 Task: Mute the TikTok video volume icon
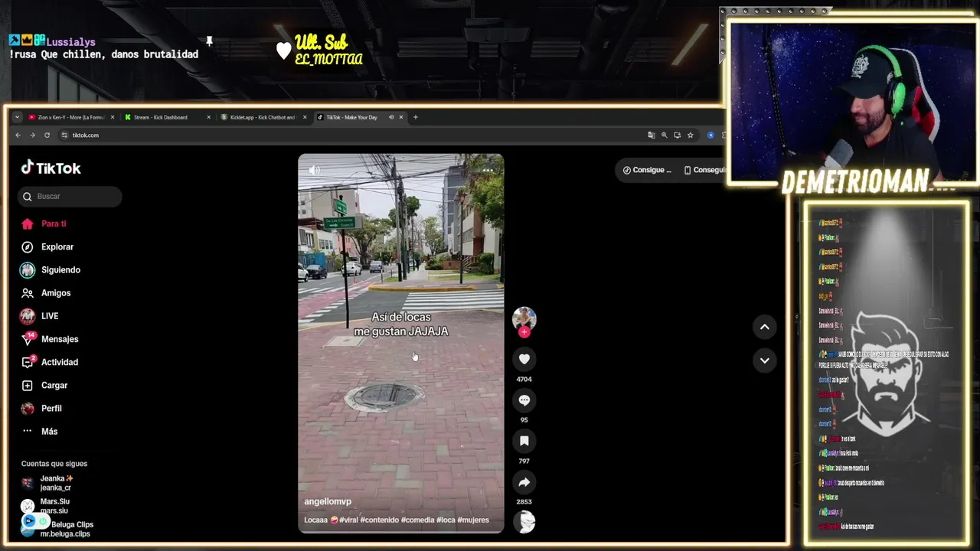tap(314, 170)
